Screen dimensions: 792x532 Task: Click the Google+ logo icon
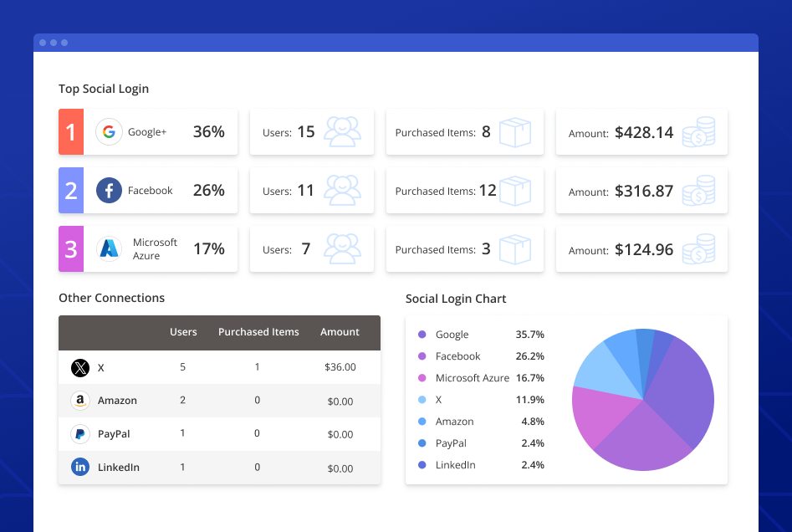pos(109,131)
